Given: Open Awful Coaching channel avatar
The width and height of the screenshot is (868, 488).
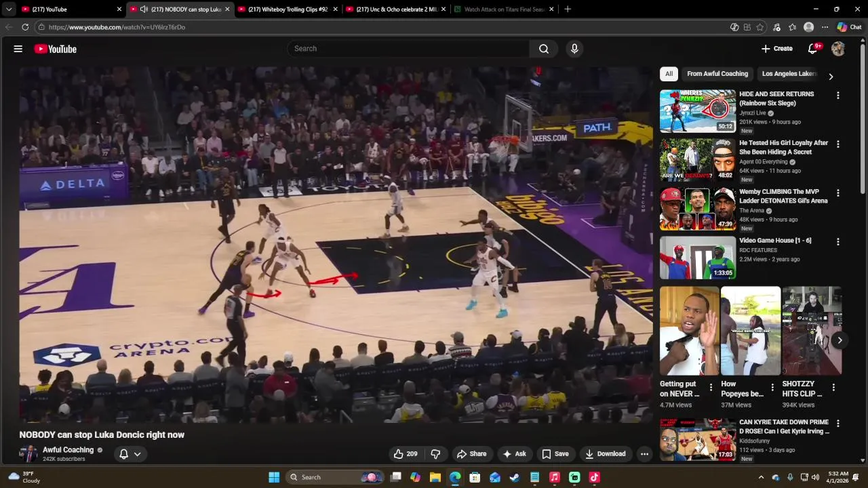Looking at the screenshot, I should point(28,454).
